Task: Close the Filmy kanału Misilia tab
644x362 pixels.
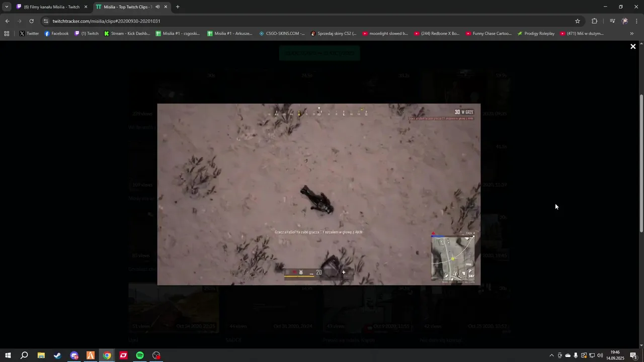Action: tap(86, 7)
